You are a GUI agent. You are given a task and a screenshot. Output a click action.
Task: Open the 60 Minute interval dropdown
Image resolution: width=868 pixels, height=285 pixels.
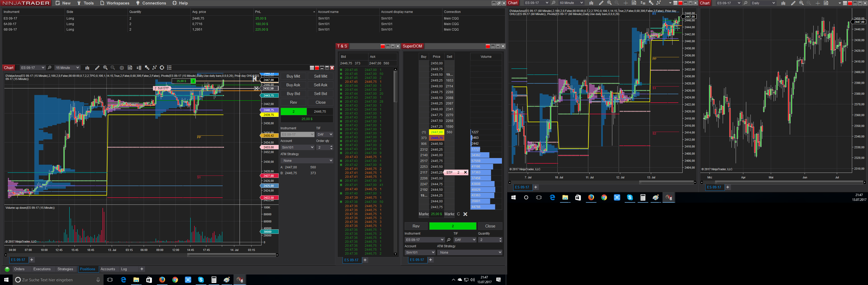[x=571, y=3]
